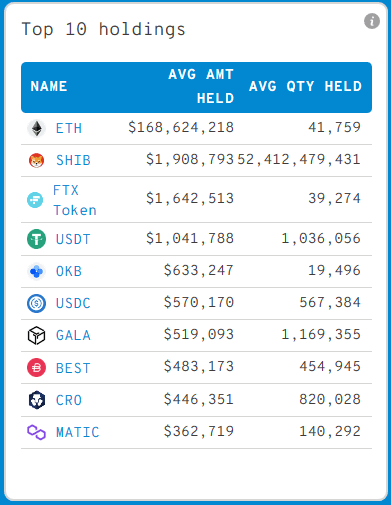This screenshot has width=391, height=505.
Task: Click the red BEST coin icon
Action: point(36,367)
